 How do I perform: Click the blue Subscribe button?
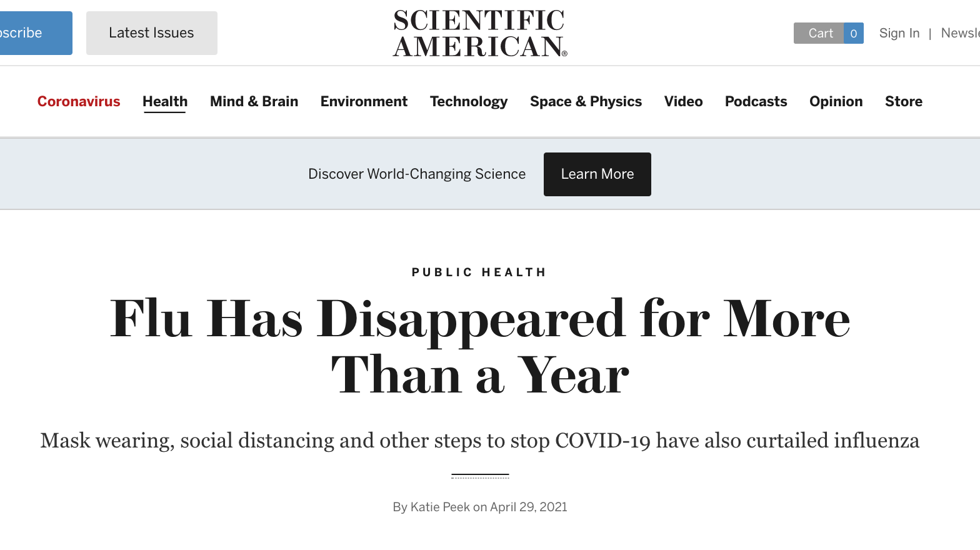point(34,33)
